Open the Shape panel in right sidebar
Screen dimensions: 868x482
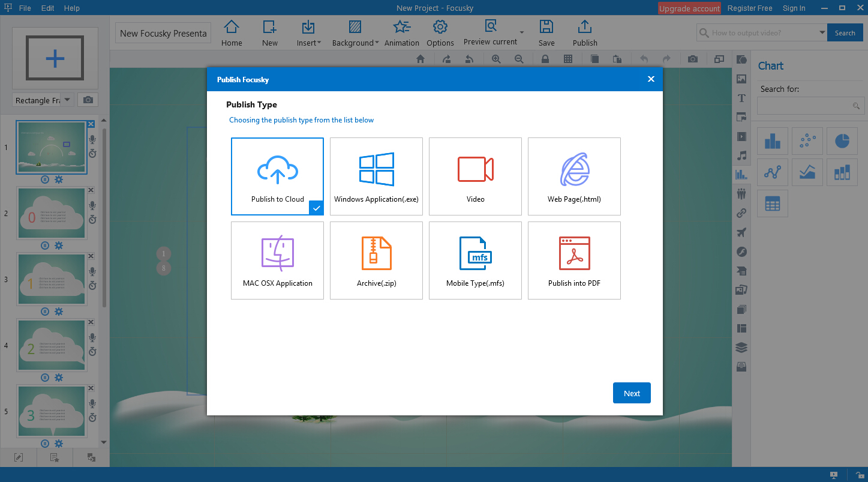(x=741, y=59)
